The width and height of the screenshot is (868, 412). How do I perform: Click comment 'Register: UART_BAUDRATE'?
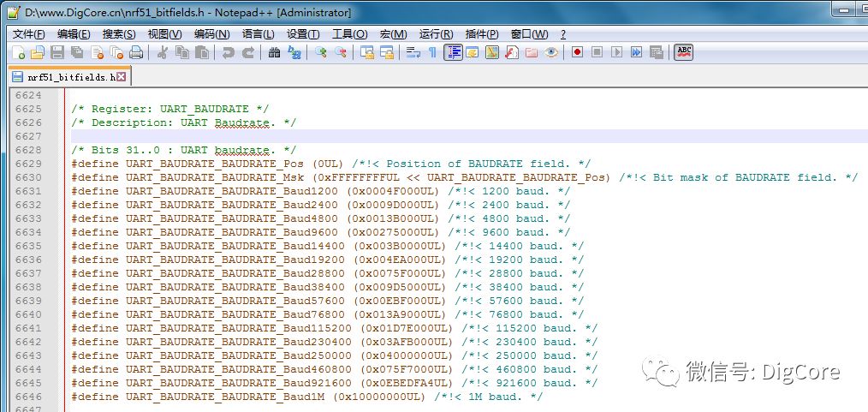(170, 109)
